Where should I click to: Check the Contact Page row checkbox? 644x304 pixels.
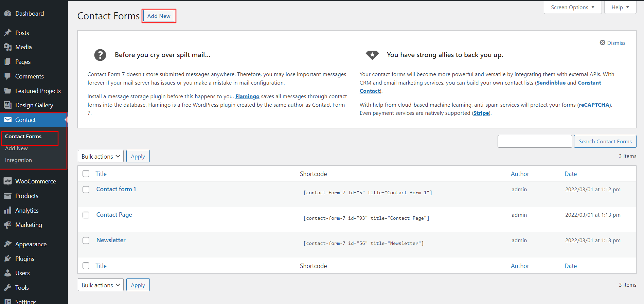[86, 215]
